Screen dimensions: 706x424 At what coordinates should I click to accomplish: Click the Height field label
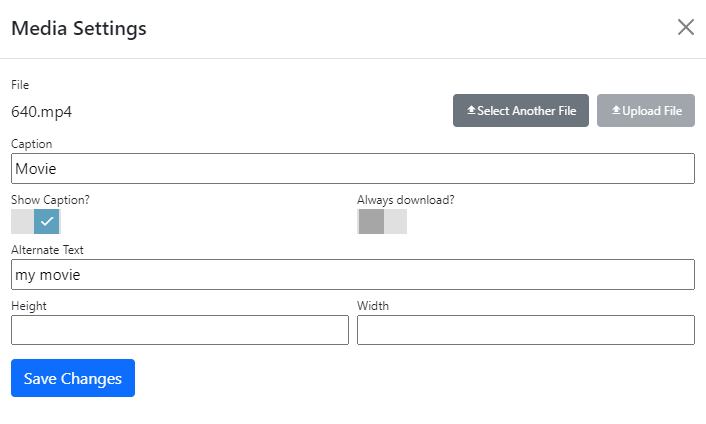[x=29, y=306]
